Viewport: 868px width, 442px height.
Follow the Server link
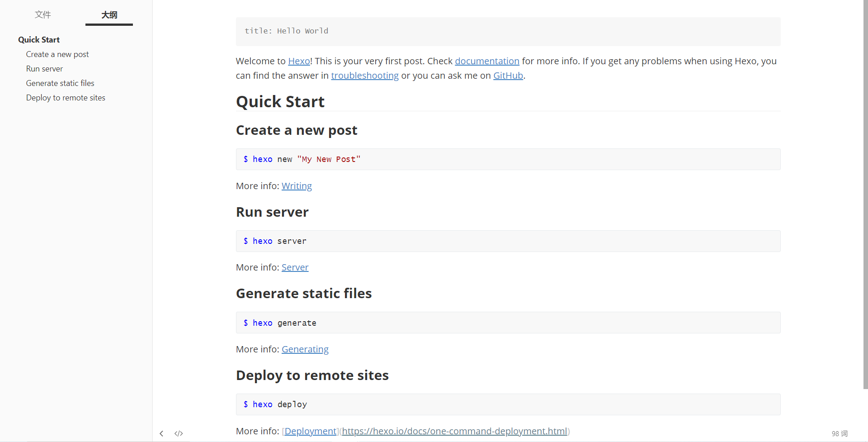point(295,267)
